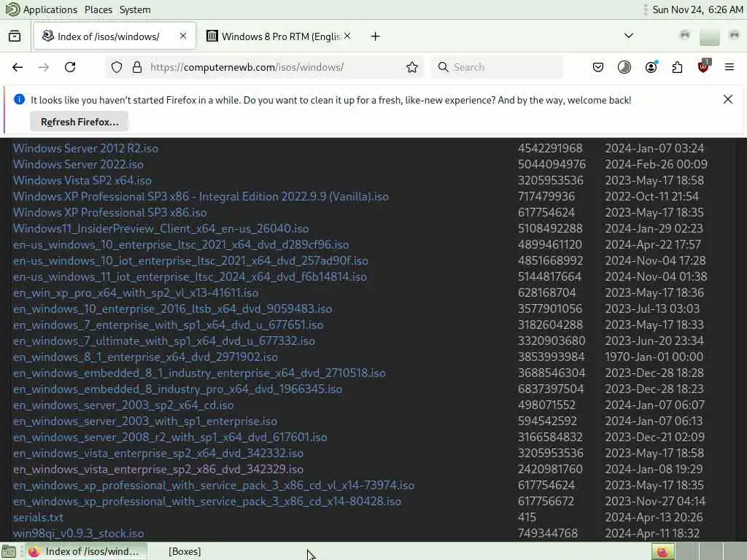Click the distro logo beside Applications
Screen dimensions: 747x560
pyautogui.click(x=12, y=9)
